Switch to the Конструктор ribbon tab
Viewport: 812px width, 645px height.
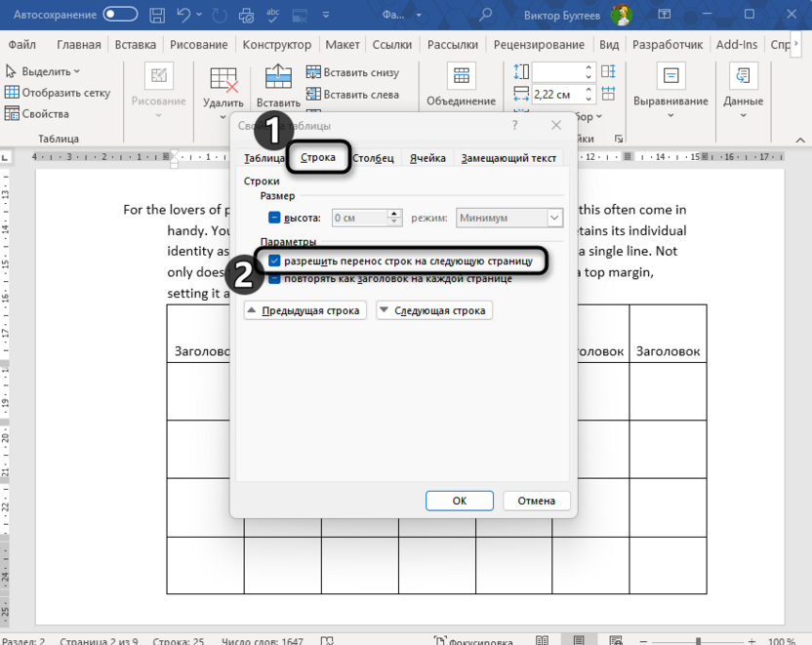coord(277,45)
